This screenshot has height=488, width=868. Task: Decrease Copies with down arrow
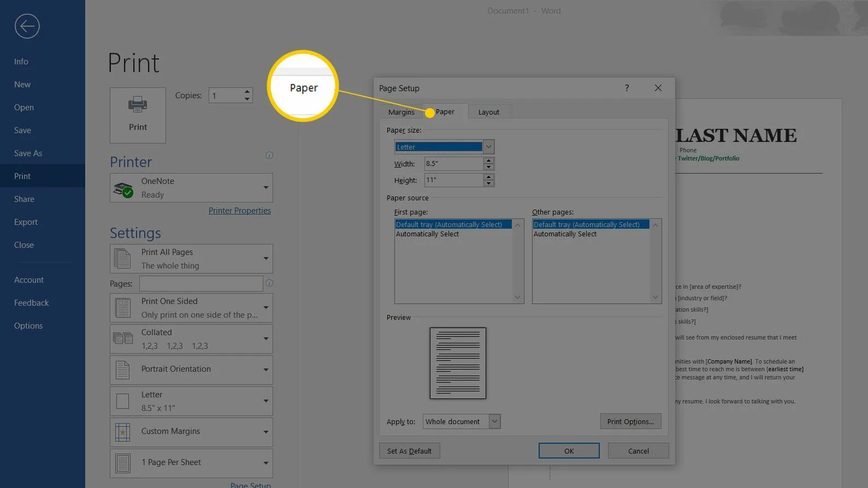[247, 99]
